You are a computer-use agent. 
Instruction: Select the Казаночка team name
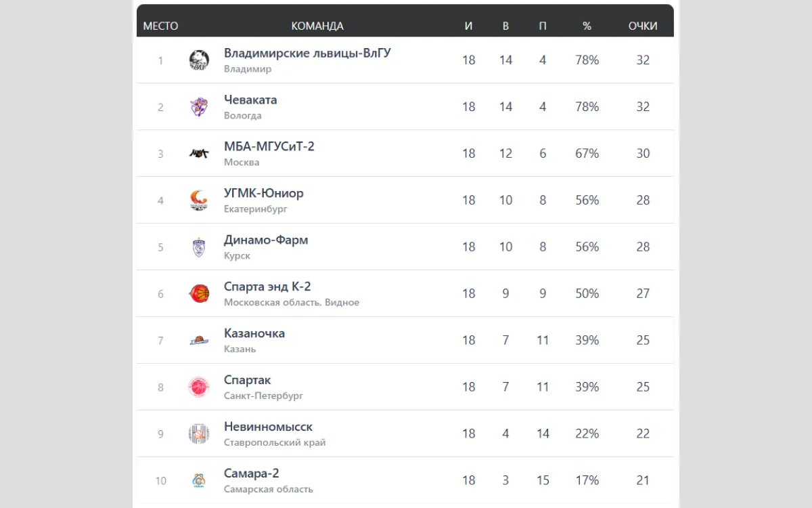[254, 334]
